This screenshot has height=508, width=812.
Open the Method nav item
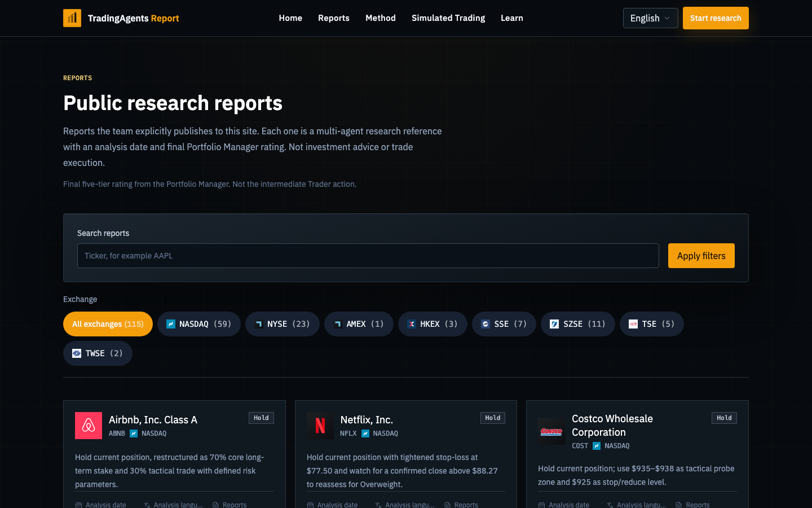[x=381, y=18]
